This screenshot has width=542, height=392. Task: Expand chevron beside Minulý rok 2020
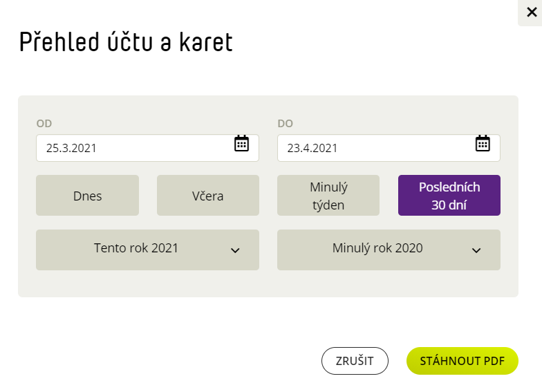[x=476, y=250]
